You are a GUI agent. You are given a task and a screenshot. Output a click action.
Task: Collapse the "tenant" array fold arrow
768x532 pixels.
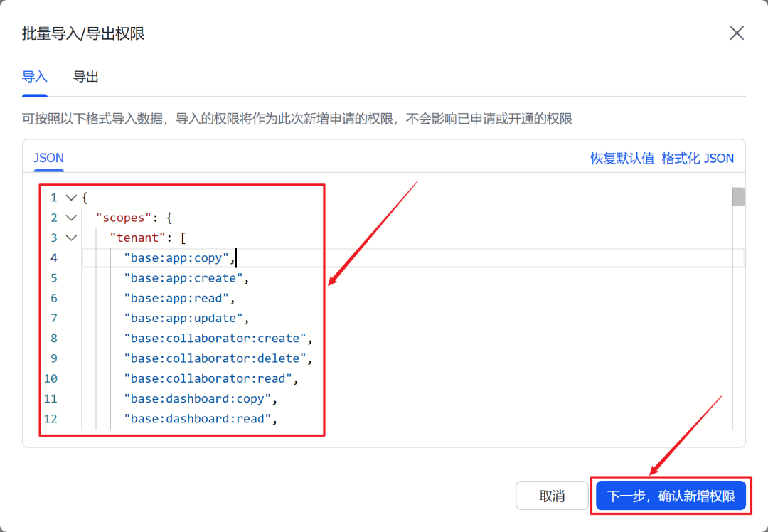(x=70, y=238)
